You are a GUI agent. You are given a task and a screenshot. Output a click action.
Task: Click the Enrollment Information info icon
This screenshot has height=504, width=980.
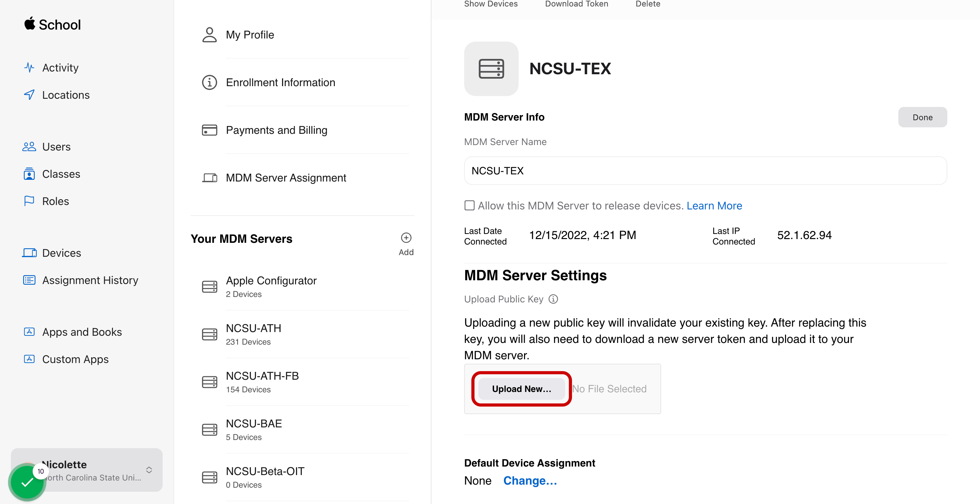pyautogui.click(x=209, y=82)
